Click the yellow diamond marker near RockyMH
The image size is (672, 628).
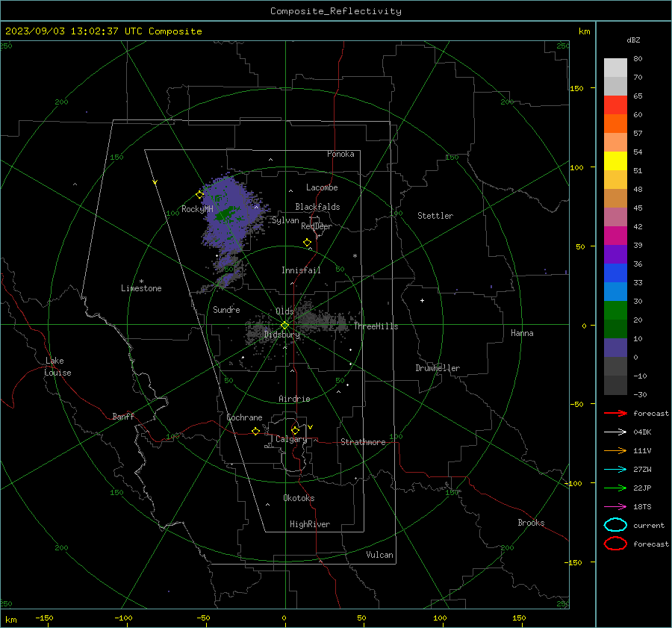tap(199, 195)
